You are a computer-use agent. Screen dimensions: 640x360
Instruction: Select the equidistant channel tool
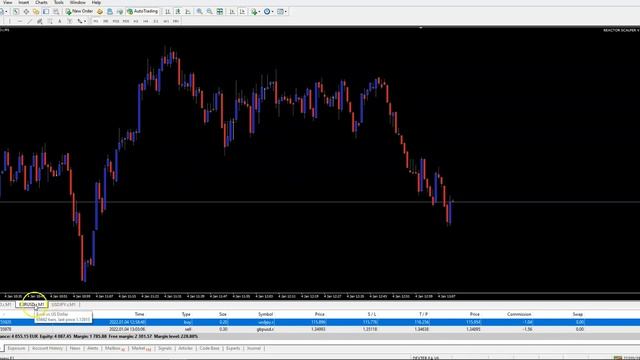(x=40, y=21)
